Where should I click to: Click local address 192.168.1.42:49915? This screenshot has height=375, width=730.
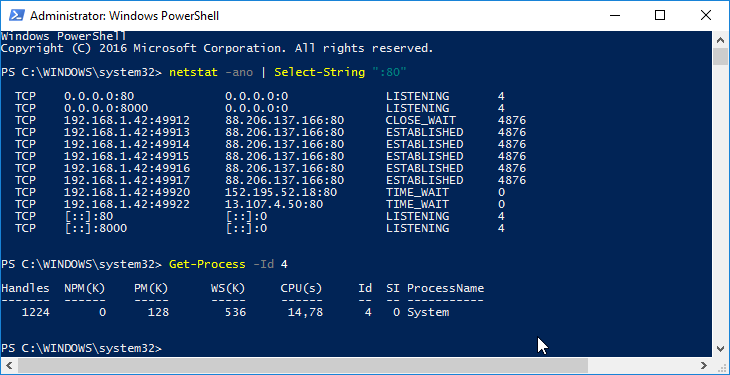pos(127,156)
